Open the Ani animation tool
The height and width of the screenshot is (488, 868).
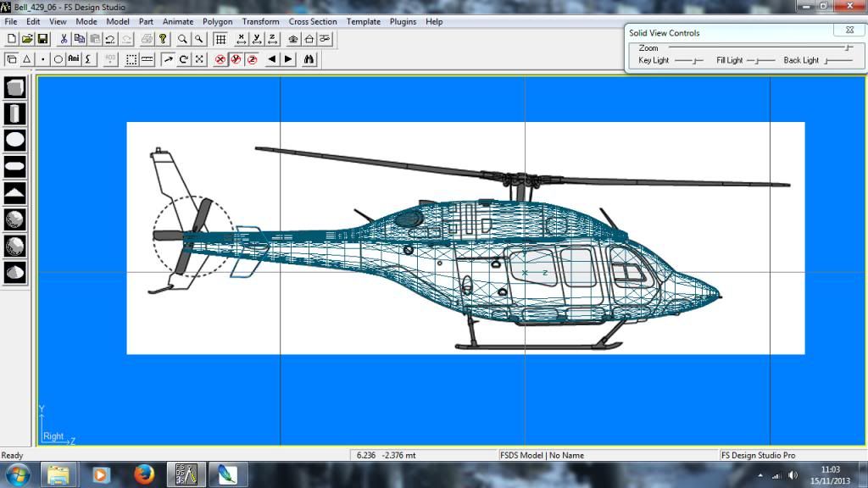73,58
